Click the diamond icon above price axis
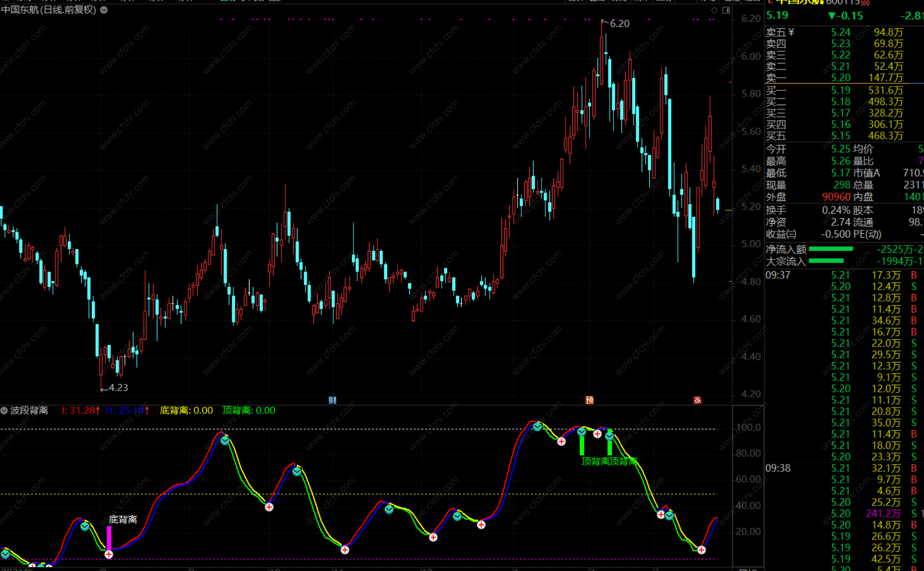The image size is (924, 571). [714, 10]
